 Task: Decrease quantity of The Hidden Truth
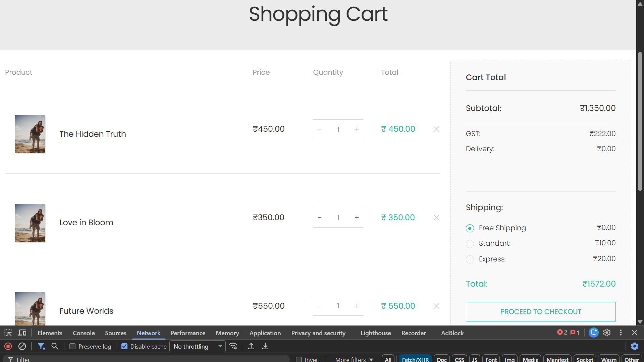pos(320,129)
